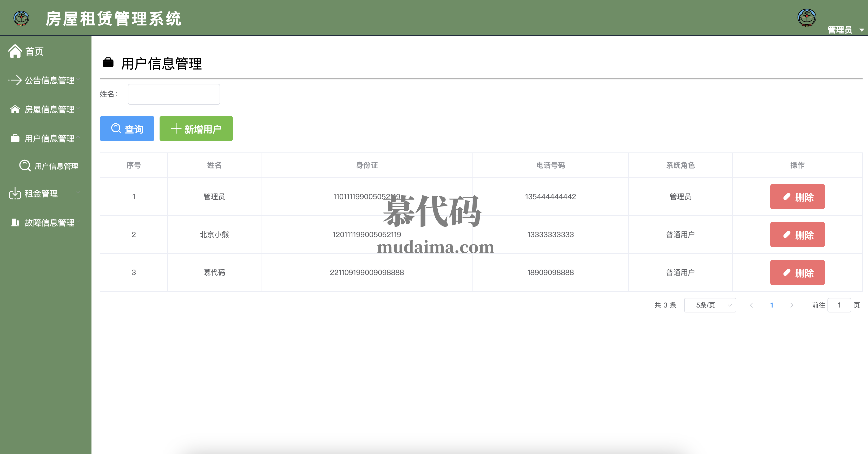Click the Doraemon logo in header
Screen dimensions: 868x454
coord(21,18)
